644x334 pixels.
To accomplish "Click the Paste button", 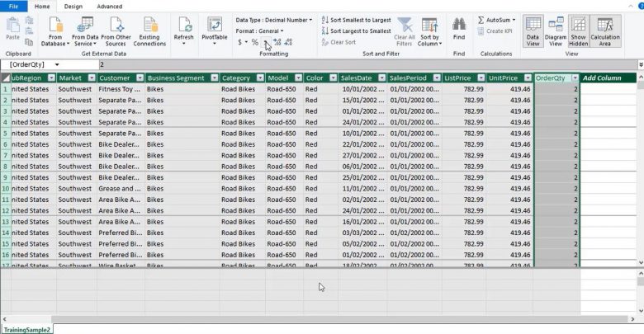I will coord(12,29).
